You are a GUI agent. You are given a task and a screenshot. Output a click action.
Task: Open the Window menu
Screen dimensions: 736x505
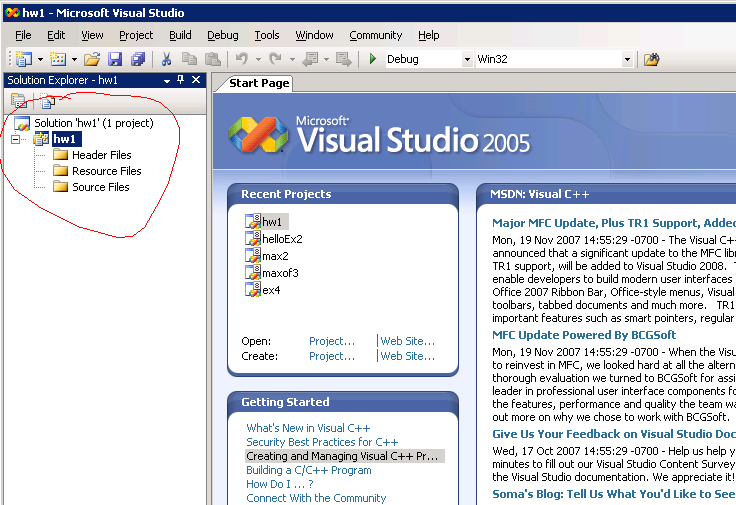click(x=314, y=35)
